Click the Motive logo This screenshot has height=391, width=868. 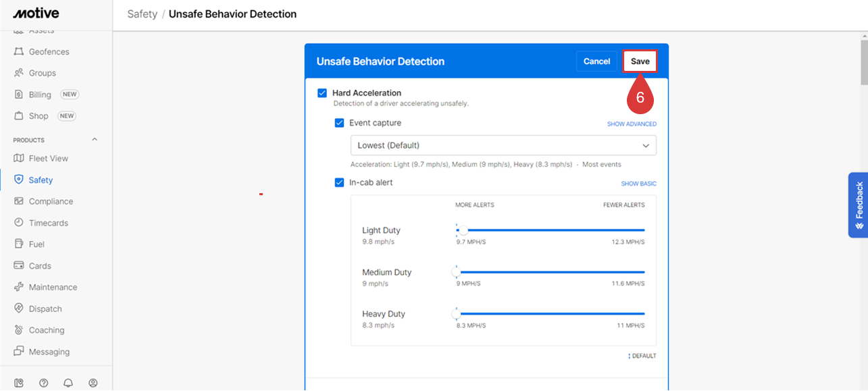[x=36, y=14]
